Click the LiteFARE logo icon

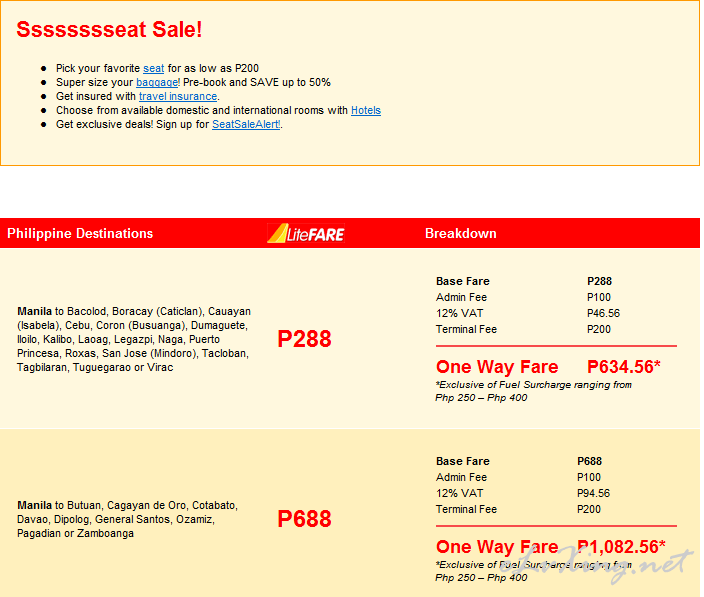306,233
